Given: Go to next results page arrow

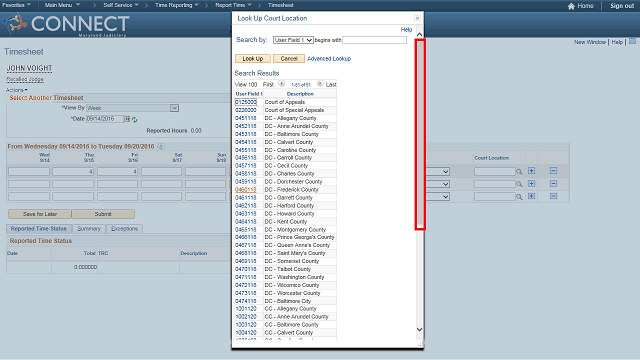Looking at the screenshot, I should coord(320,84).
